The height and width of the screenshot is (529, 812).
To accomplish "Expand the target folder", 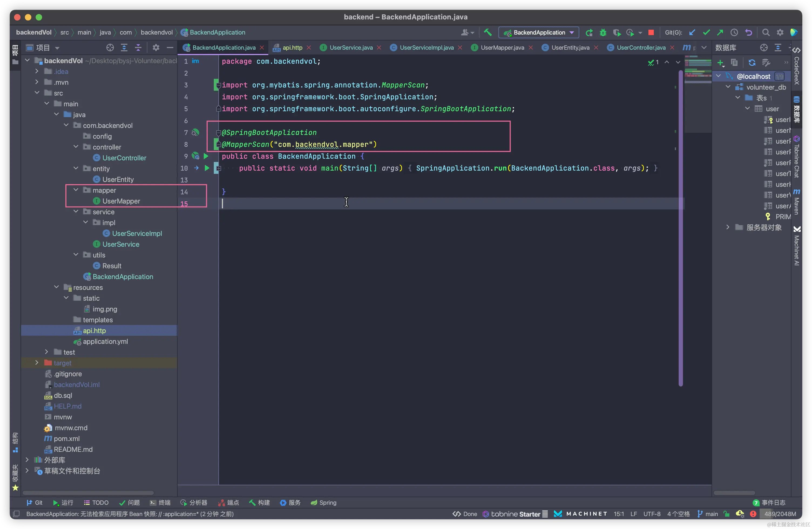I will point(37,362).
